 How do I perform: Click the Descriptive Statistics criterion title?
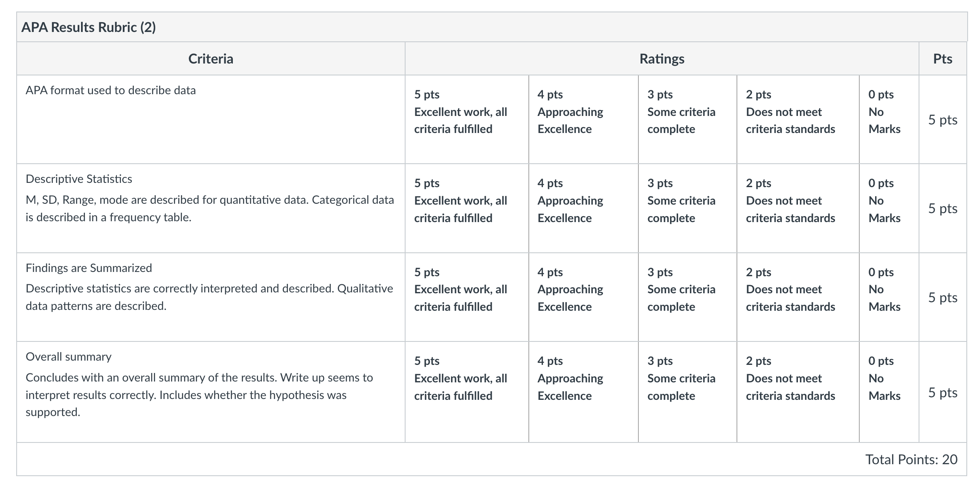click(79, 179)
